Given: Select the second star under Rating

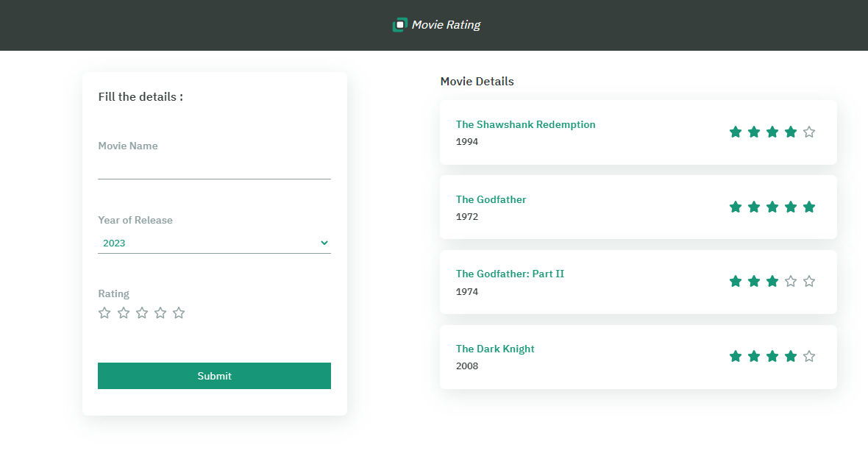Looking at the screenshot, I should pos(123,313).
